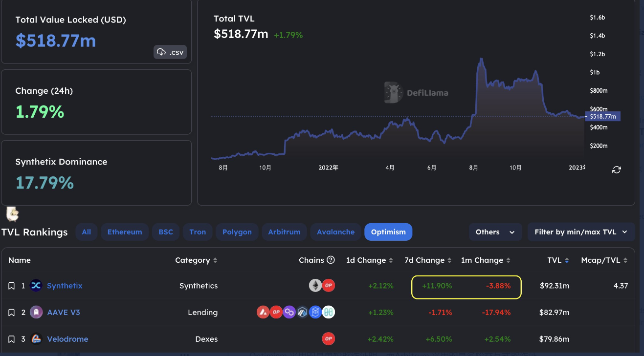The height and width of the screenshot is (356, 644).
Task: Select the Arbitrum chain tab
Action: [284, 232]
